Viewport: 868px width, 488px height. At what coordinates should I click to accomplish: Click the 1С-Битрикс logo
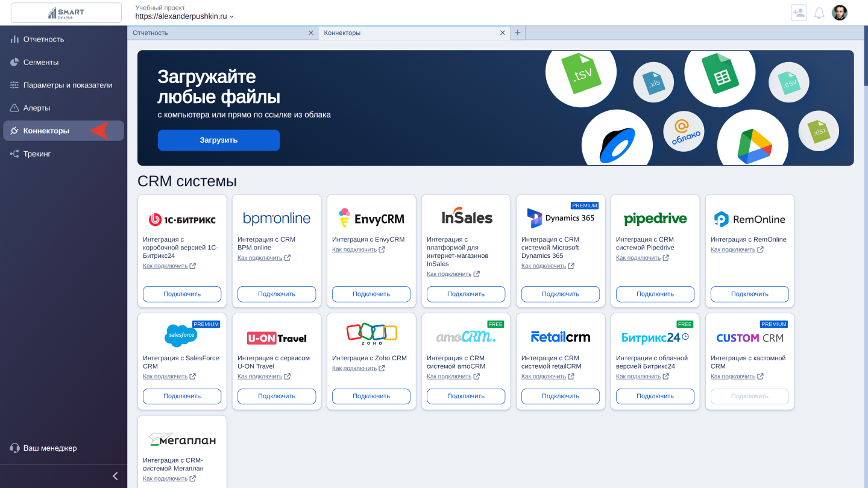tap(182, 219)
